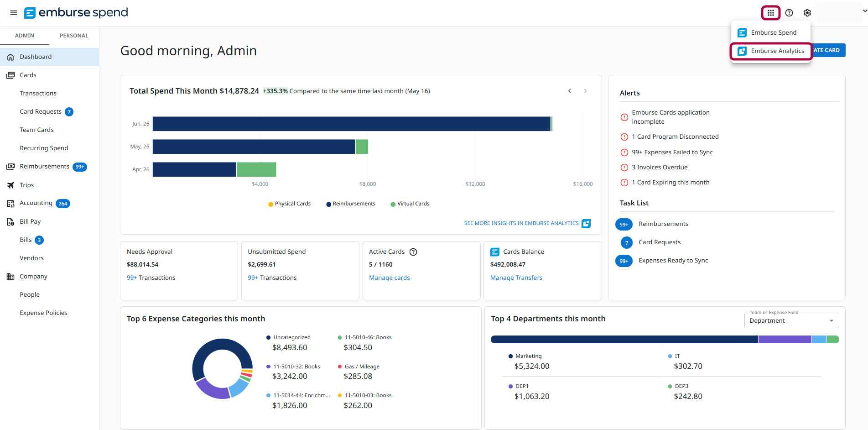Go to next month in spend chart

click(x=586, y=91)
